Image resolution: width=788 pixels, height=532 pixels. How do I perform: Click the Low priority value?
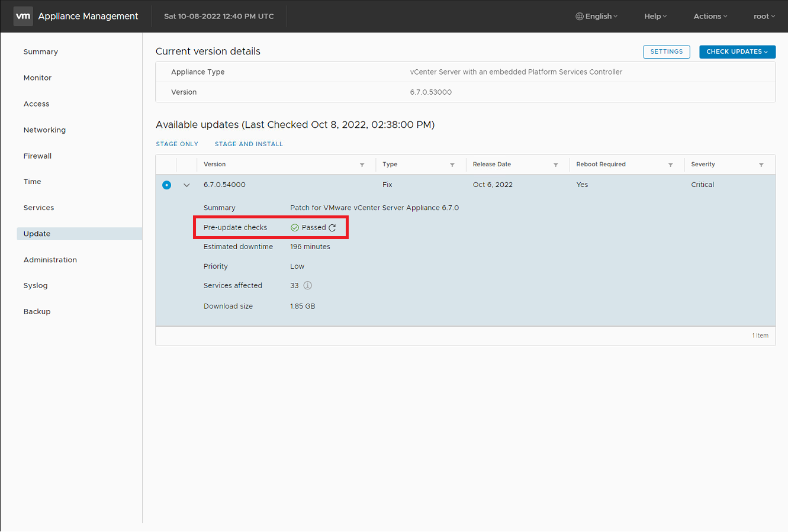pyautogui.click(x=297, y=266)
